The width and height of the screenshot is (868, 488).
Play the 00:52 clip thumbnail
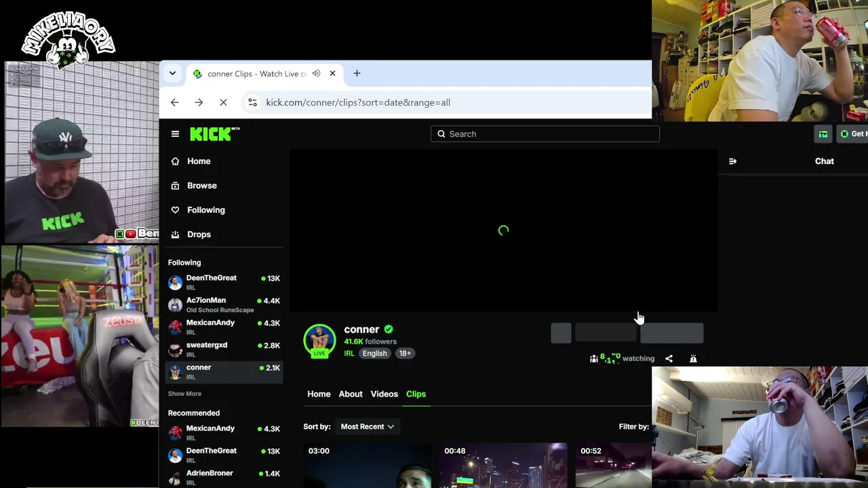(x=613, y=466)
